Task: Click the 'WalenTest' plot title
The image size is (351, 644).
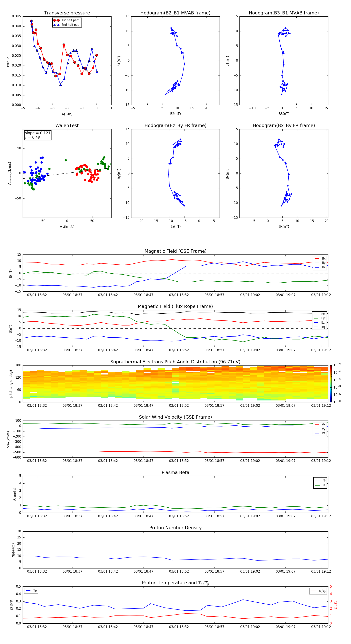Action: pos(67,125)
